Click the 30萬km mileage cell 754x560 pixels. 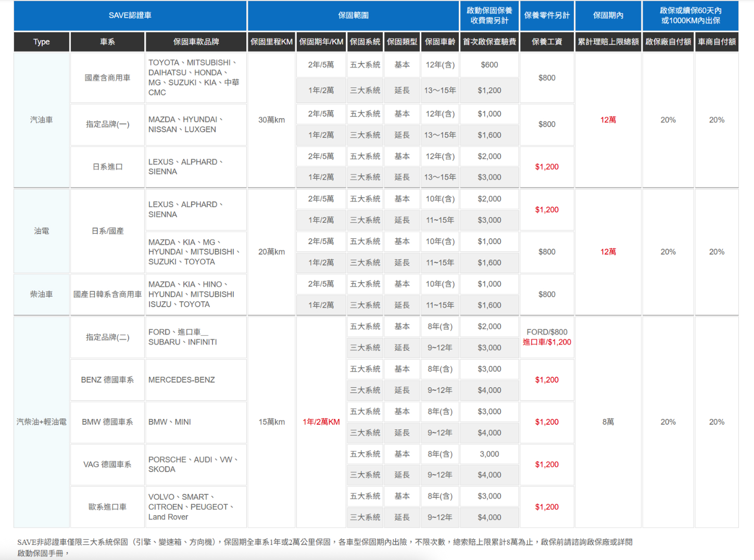(x=271, y=120)
